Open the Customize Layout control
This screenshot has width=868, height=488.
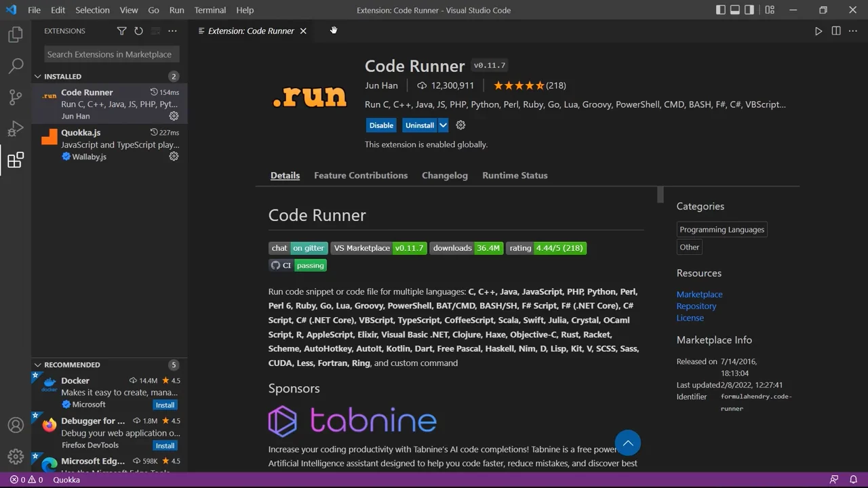[x=770, y=10]
